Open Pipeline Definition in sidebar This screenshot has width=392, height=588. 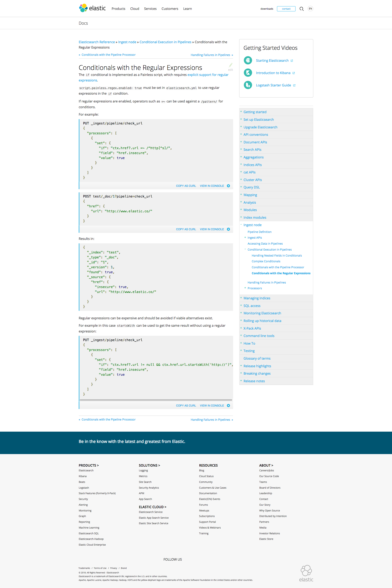tap(259, 232)
